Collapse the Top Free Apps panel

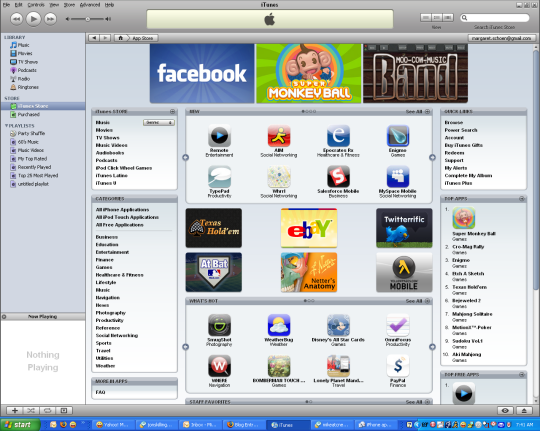coord(522,374)
